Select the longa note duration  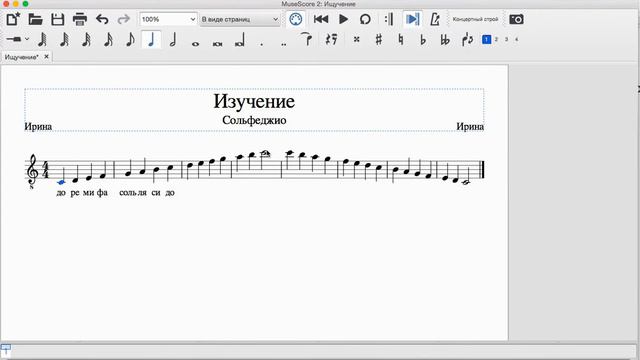(240, 41)
